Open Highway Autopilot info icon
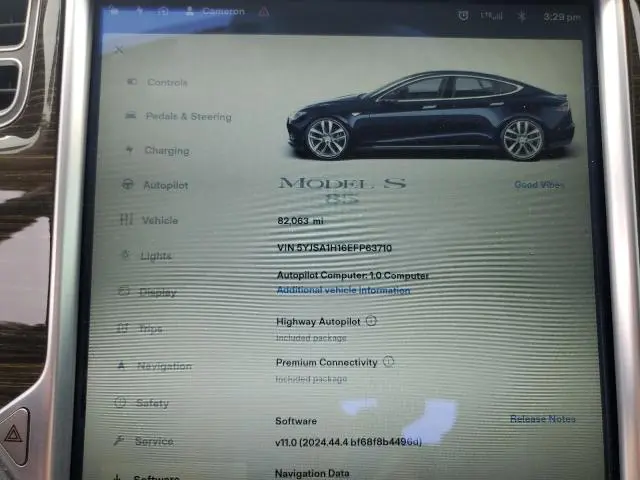This screenshot has width=640, height=480. 371,320
